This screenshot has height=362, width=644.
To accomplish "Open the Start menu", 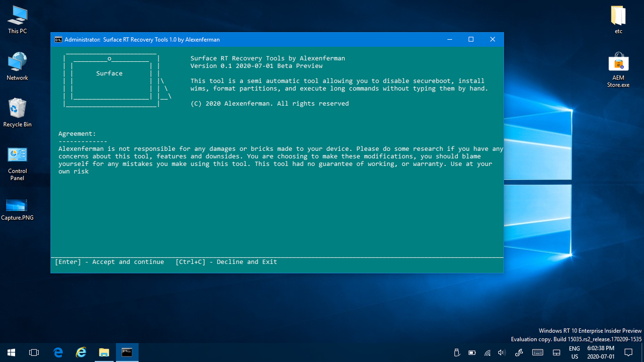I will pos(11,352).
